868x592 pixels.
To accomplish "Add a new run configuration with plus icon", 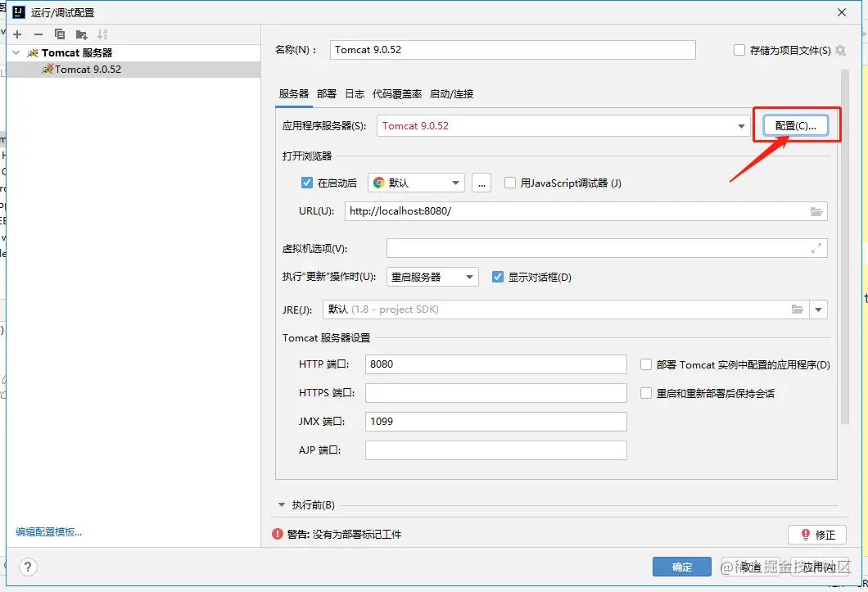I will pos(17,34).
